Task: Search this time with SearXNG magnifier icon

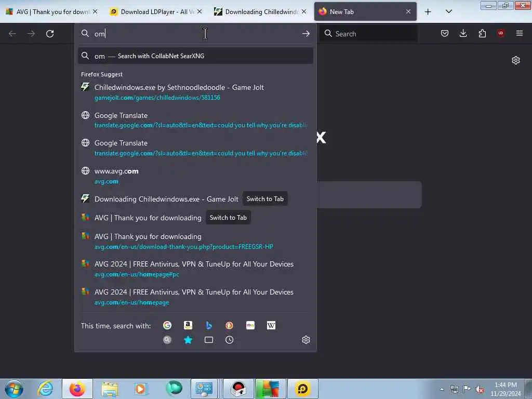Action: pos(167,340)
